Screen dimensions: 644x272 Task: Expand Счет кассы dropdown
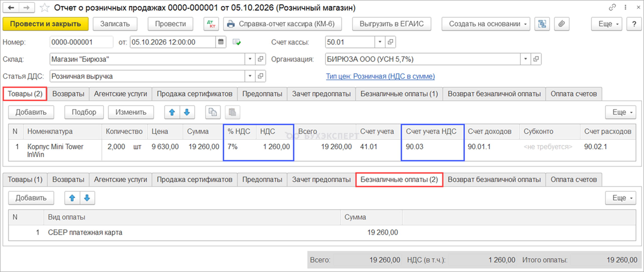(x=380, y=42)
